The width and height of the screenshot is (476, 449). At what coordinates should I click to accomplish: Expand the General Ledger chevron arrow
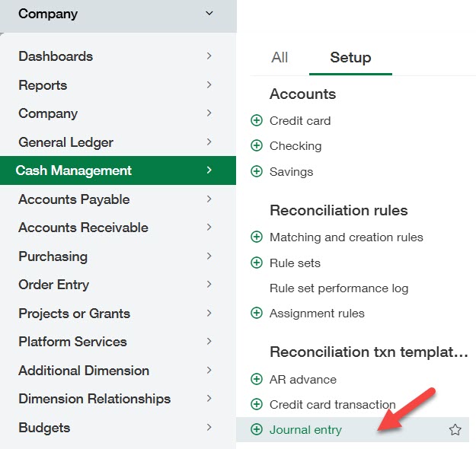[x=209, y=142]
